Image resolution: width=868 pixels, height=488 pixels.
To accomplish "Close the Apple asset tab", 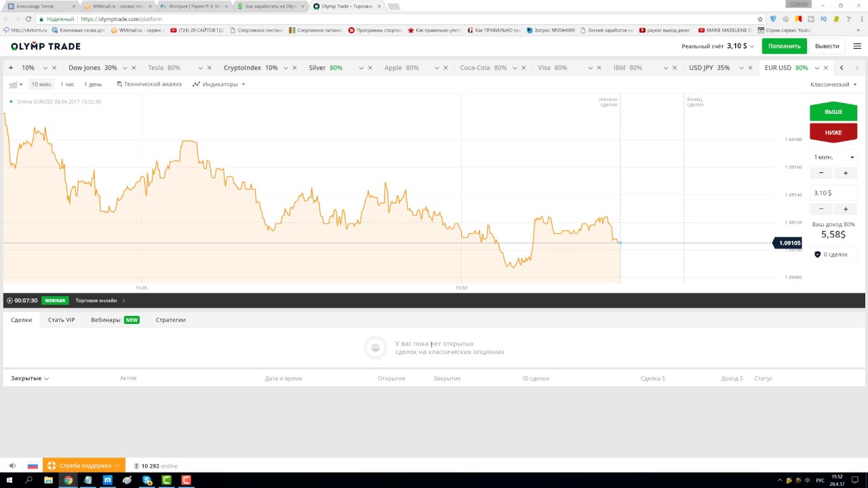I will pos(446,68).
